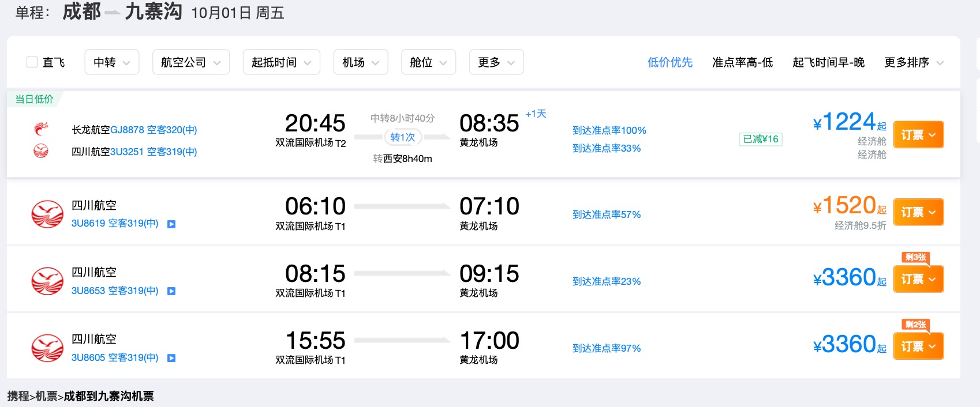Click the Sichuan Airlines logo for 3U8605
The image size is (980, 407).
(x=47, y=348)
